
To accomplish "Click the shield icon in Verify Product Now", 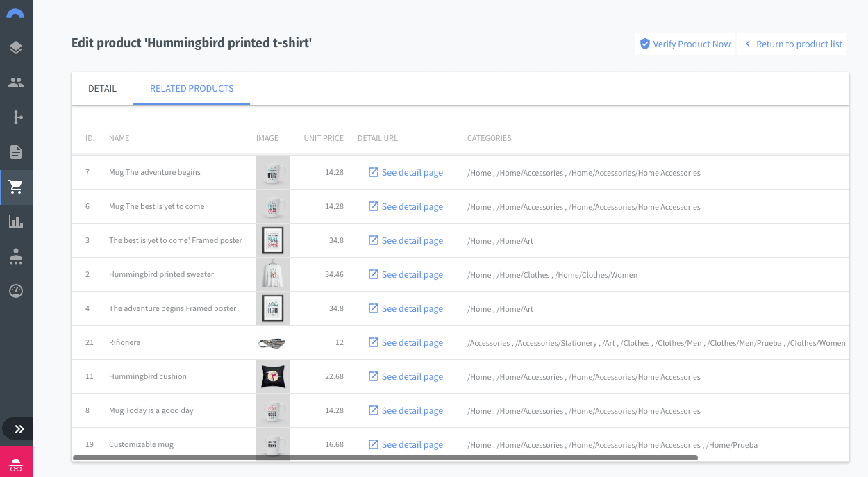I will click(645, 44).
